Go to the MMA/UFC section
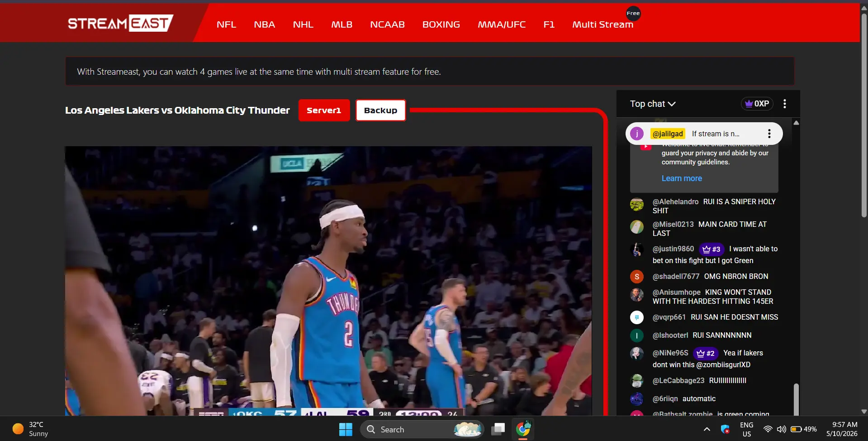 pyautogui.click(x=502, y=24)
